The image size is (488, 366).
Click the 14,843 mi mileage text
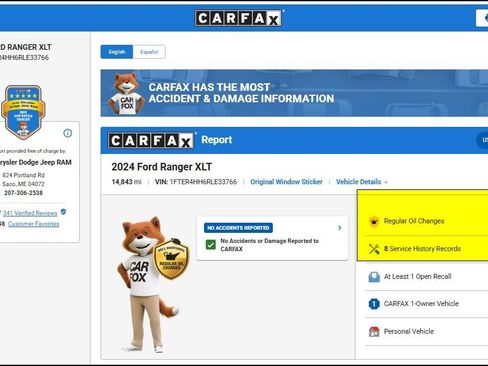pos(126,182)
